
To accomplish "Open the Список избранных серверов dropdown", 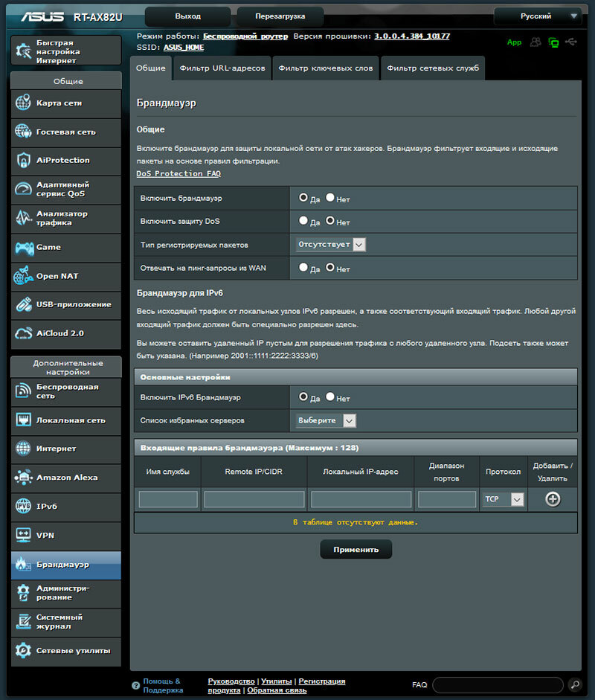I will pos(326,420).
